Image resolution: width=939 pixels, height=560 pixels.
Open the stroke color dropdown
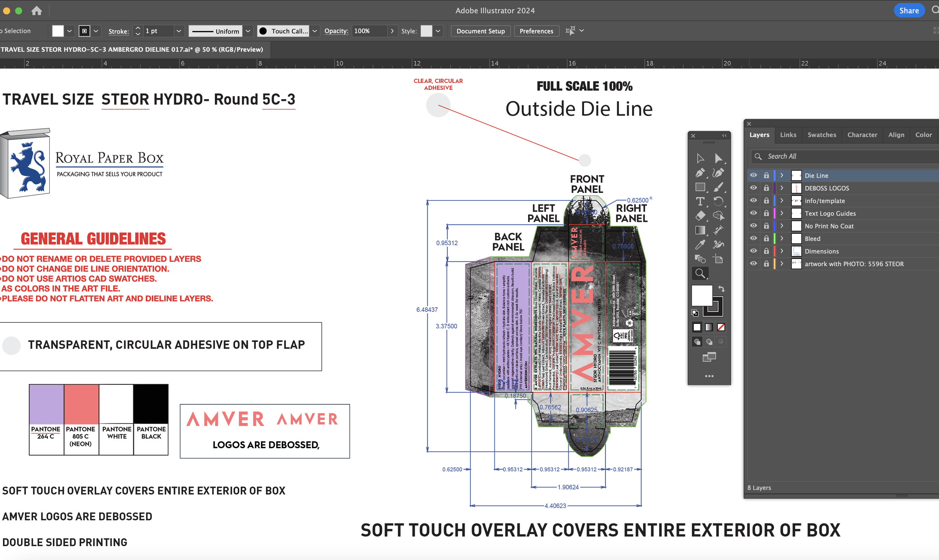96,31
